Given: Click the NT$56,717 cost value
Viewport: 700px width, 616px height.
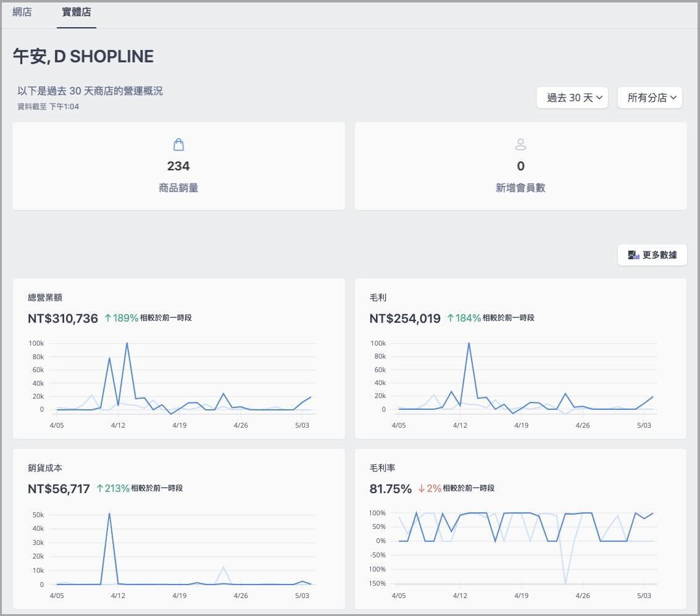Looking at the screenshot, I should pyautogui.click(x=59, y=489).
